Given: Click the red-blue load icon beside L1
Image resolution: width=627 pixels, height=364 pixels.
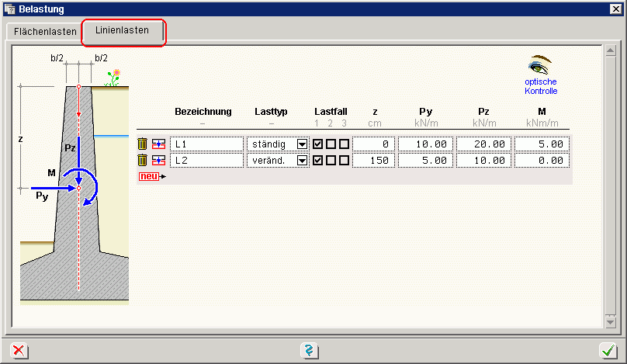Looking at the screenshot, I should tap(158, 144).
